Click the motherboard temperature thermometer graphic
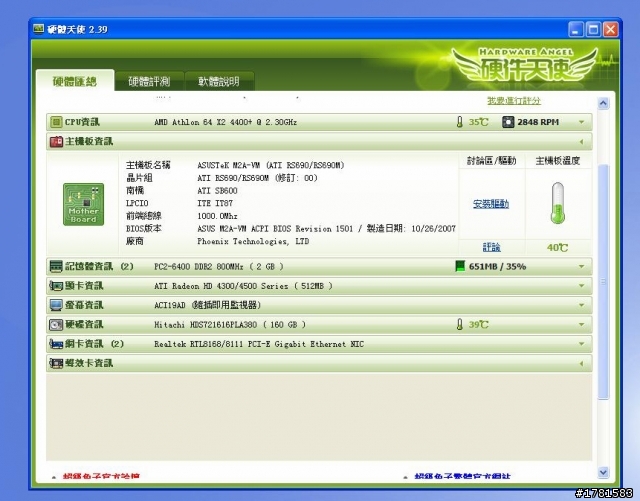 (558, 203)
